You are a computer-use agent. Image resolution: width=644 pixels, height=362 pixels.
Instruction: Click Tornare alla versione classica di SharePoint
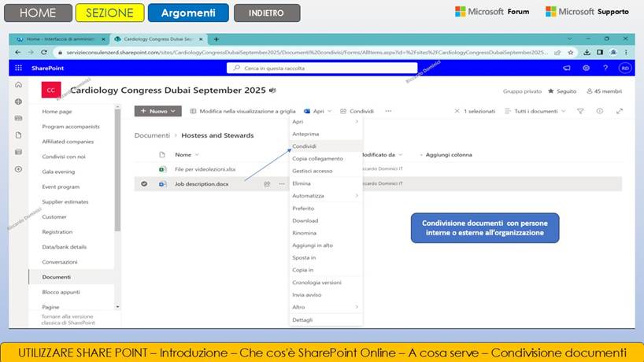[68, 320]
